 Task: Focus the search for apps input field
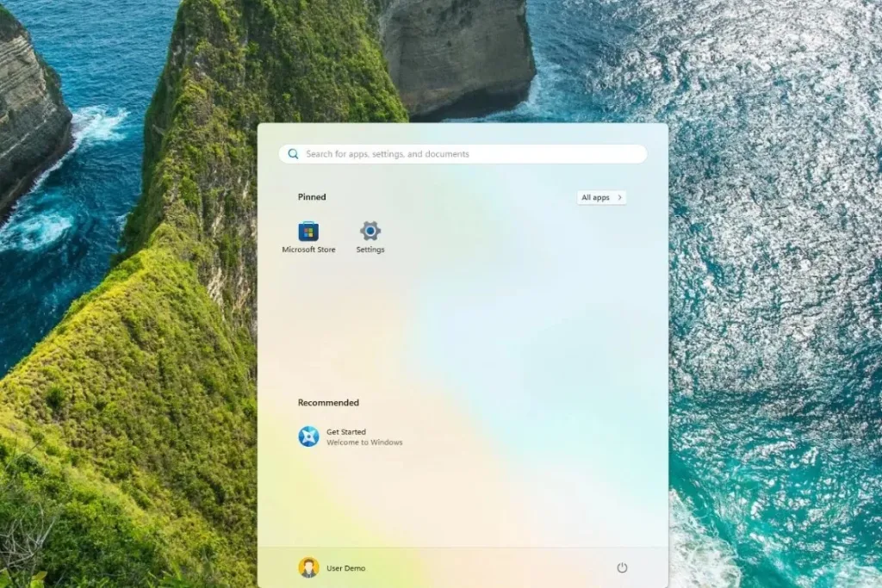[465, 154]
